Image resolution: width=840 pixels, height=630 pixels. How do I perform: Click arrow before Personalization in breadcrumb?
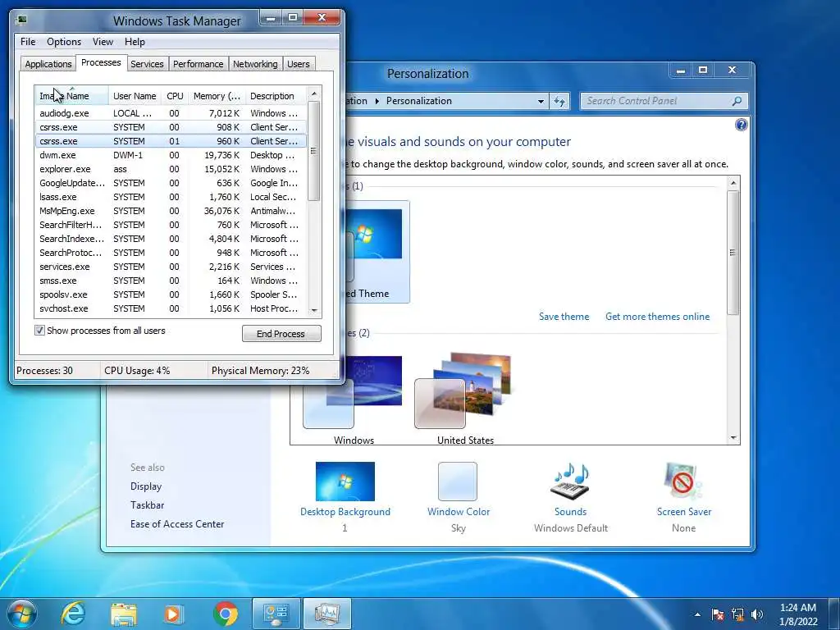(377, 101)
